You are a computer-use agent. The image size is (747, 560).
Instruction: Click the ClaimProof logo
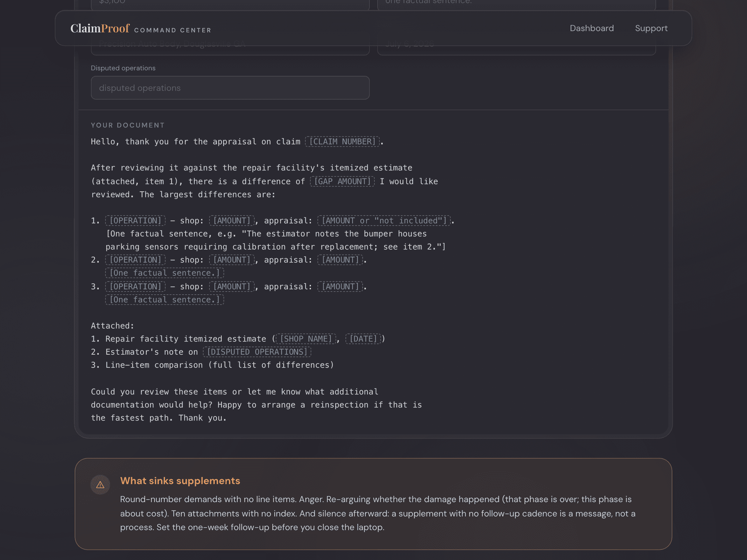[100, 28]
